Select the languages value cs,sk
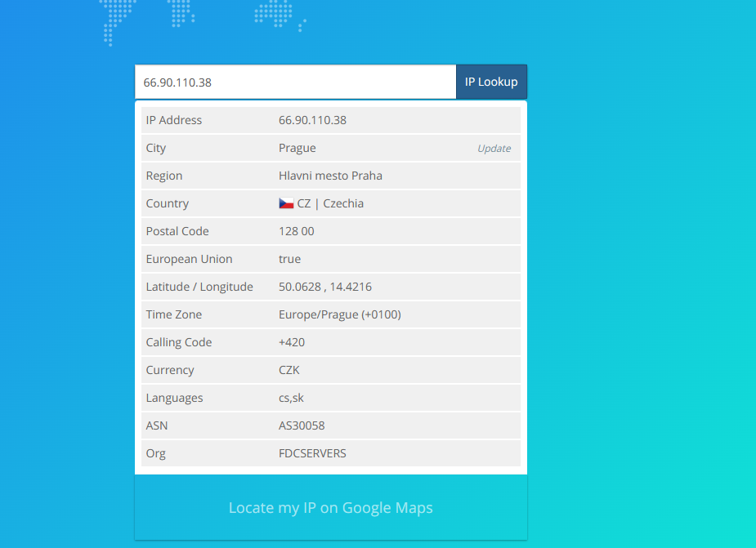 tap(291, 398)
